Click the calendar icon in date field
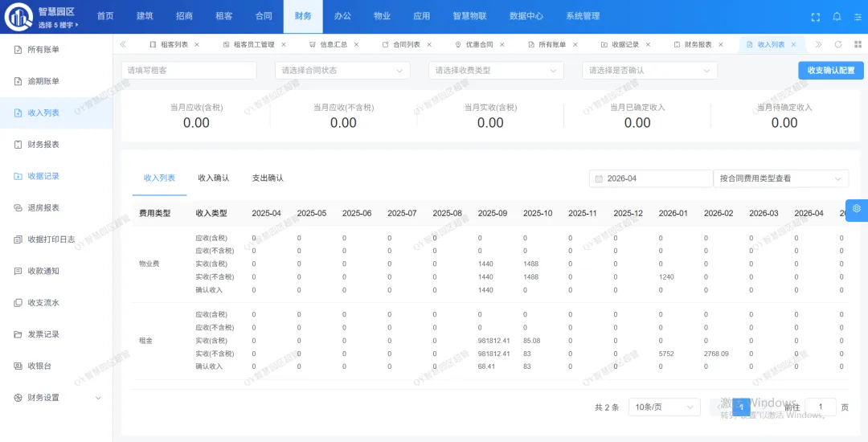This screenshot has width=868, height=442. pyautogui.click(x=599, y=178)
